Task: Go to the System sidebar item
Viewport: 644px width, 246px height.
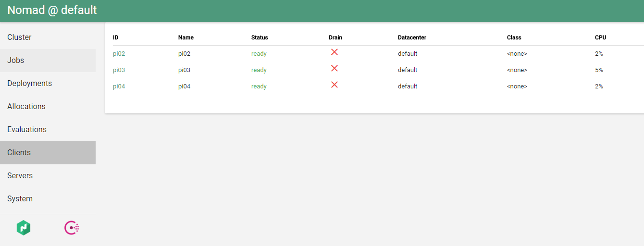Action: pos(48,199)
